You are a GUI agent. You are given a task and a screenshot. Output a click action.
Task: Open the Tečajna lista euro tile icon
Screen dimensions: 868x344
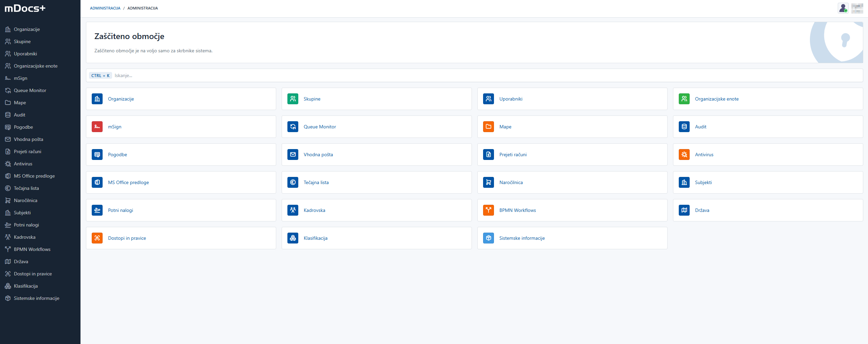(293, 182)
